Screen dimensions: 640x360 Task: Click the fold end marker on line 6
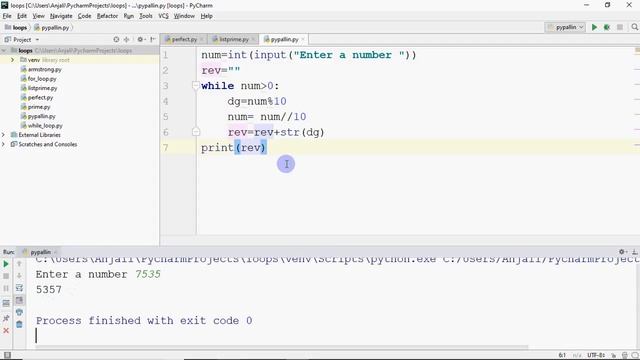(x=196, y=132)
